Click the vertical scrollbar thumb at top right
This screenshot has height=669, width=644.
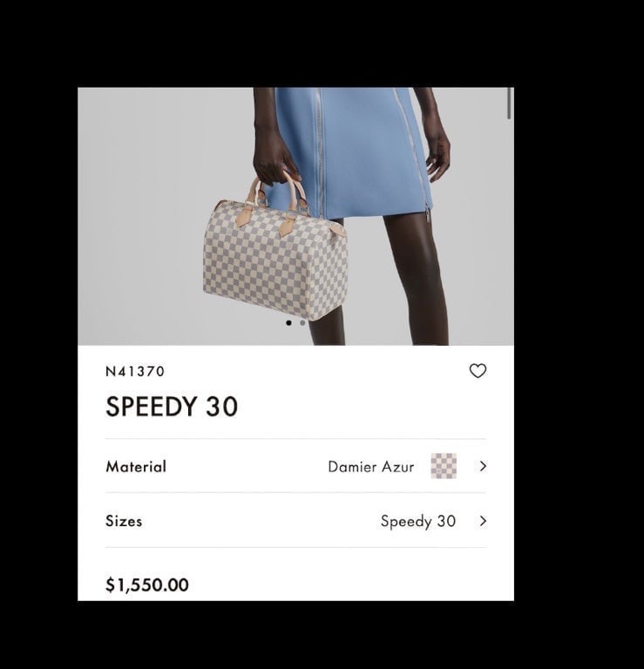(509, 104)
